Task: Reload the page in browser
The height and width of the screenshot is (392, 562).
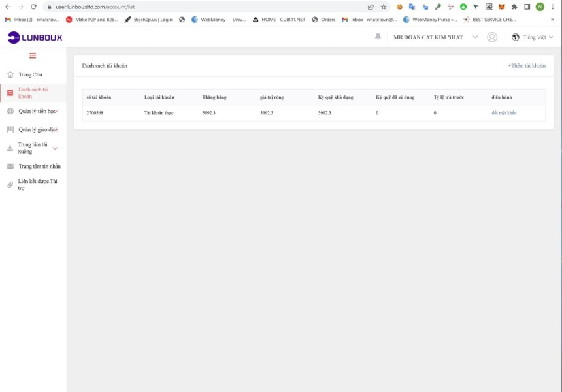Action: (x=33, y=7)
